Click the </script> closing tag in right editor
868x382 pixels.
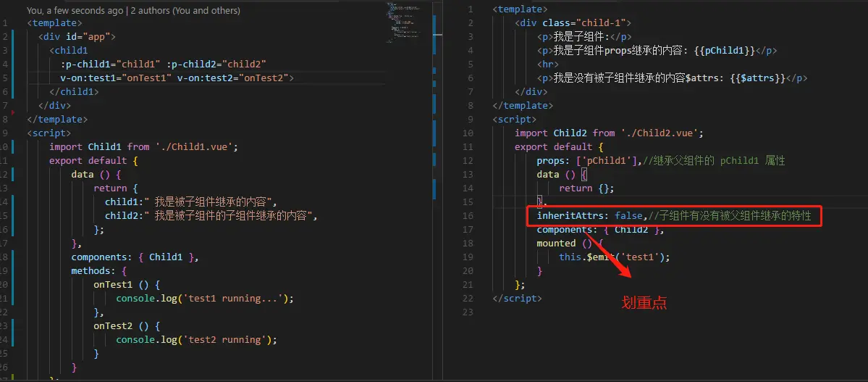pos(518,299)
